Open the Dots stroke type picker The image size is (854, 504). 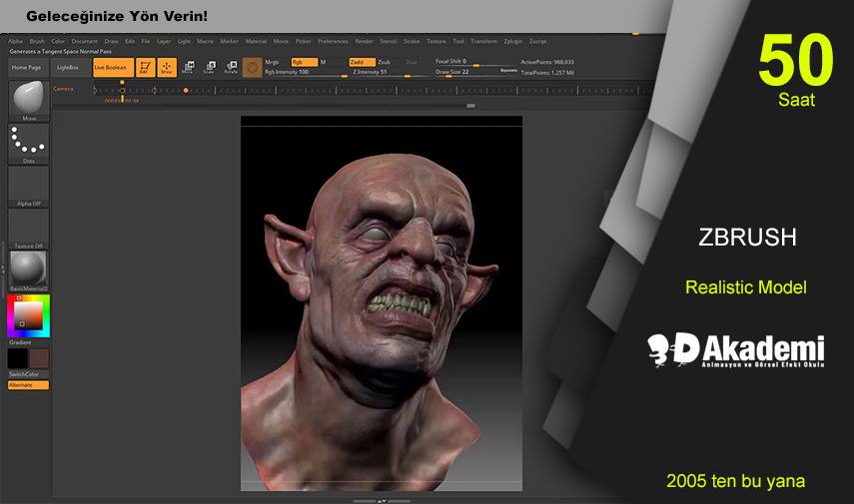[28, 143]
